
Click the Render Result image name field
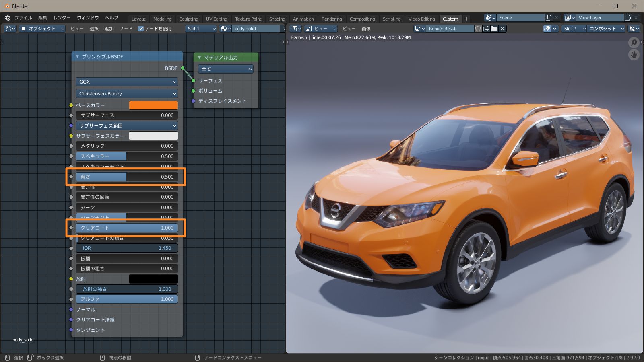(450, 29)
